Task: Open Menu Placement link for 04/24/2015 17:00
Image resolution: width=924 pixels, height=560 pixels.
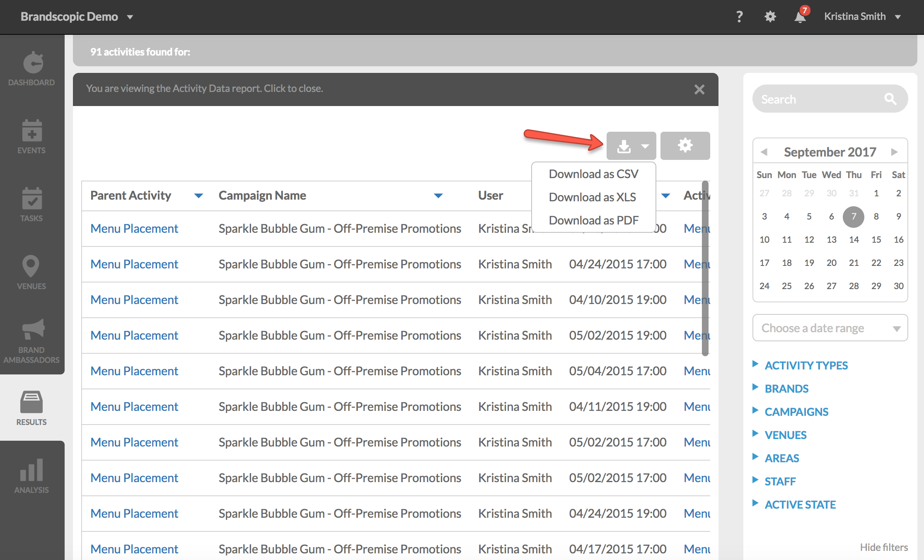Action: click(x=134, y=264)
